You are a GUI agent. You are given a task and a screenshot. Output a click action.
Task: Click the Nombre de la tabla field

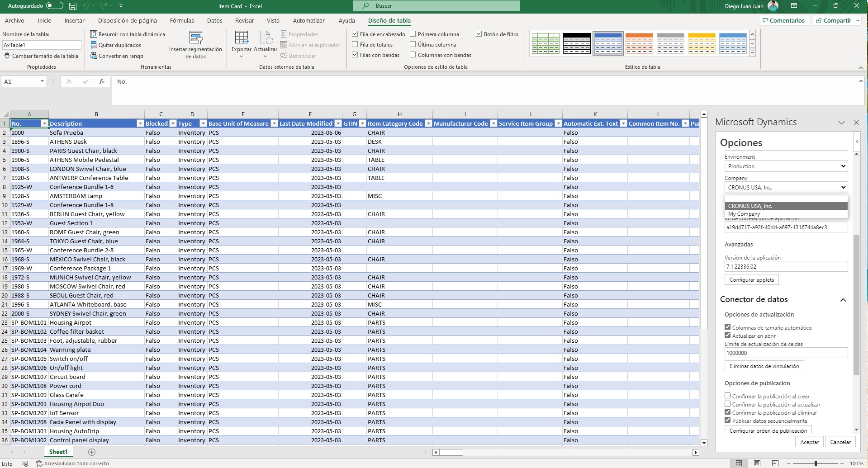pyautogui.click(x=42, y=45)
